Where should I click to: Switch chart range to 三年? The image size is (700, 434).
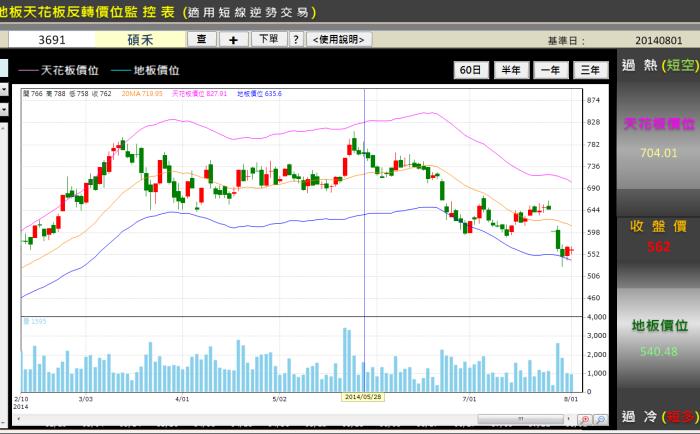click(590, 70)
